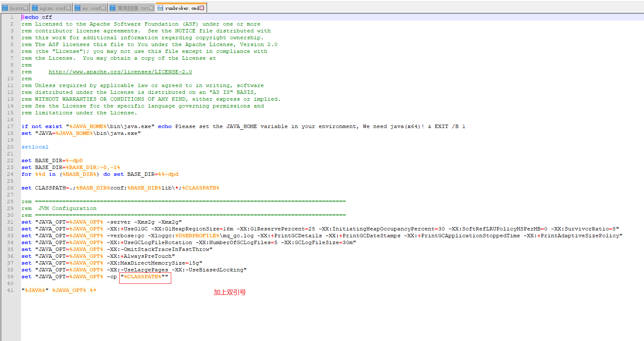Click the disk icon on runbroker.cmd tab
644x341 pixels.
pos(161,8)
